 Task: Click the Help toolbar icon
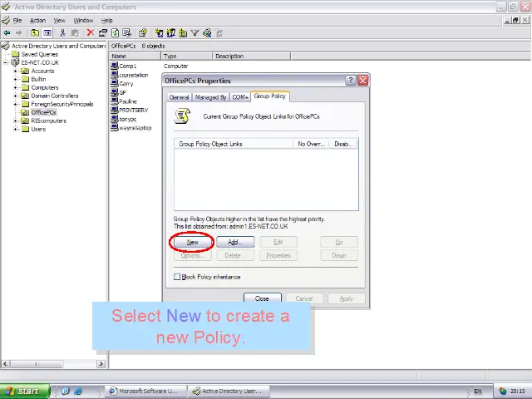[x=143, y=33]
